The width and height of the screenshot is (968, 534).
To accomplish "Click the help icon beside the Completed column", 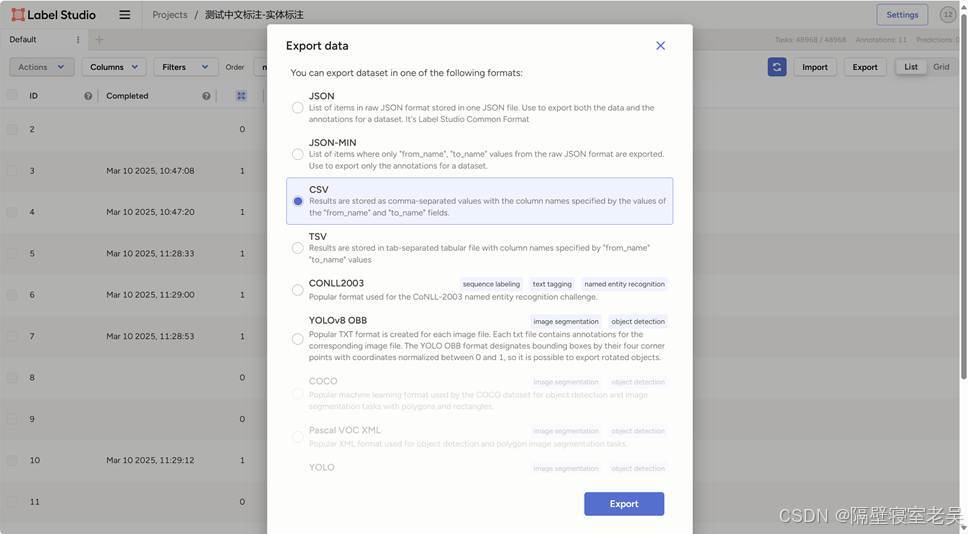I will pyautogui.click(x=206, y=96).
